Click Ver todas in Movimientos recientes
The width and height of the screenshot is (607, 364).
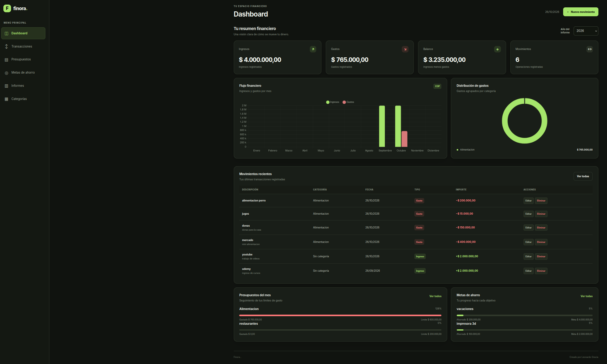(x=583, y=176)
